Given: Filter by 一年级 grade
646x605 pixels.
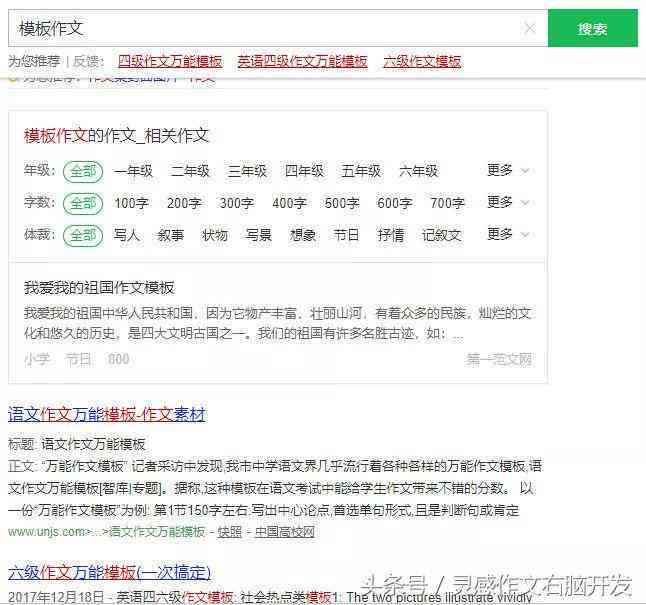Looking at the screenshot, I should click(133, 171).
